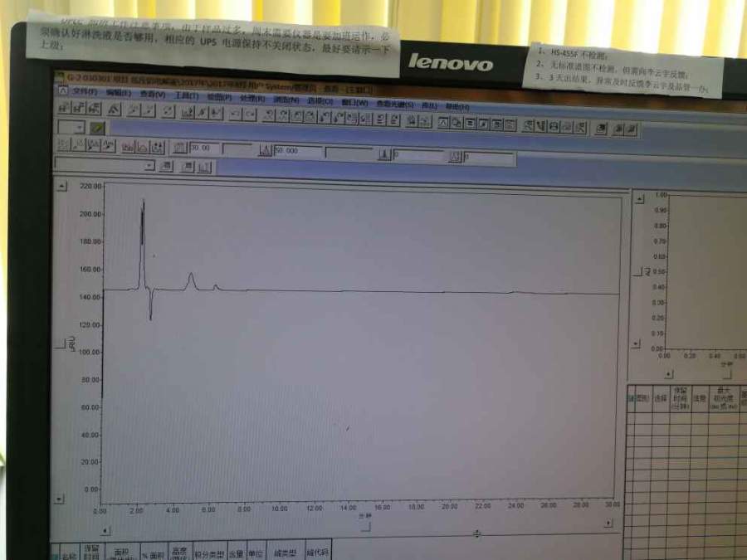Click the second icon in the top toolbar
The height and width of the screenshot is (560, 747).
coord(79,109)
